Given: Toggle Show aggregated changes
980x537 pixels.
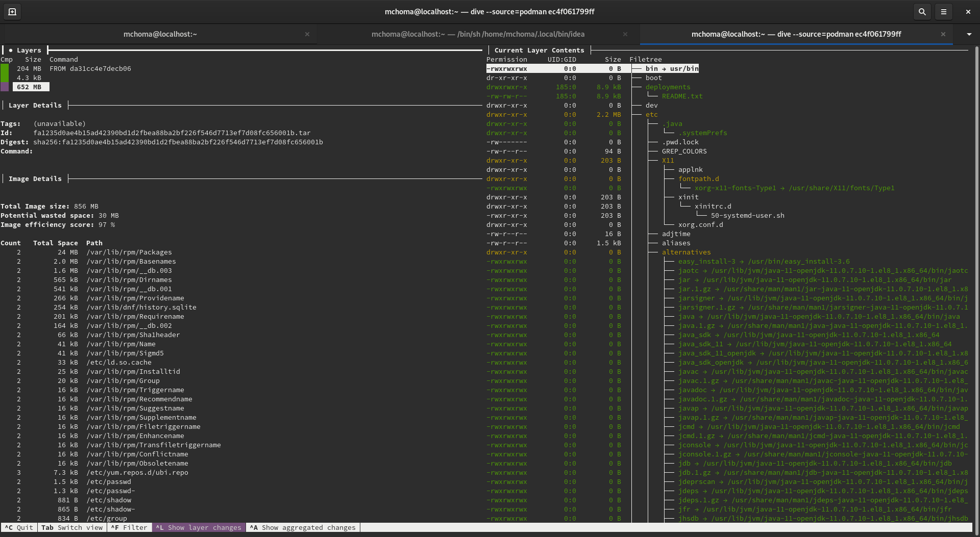Looking at the screenshot, I should click(303, 527).
